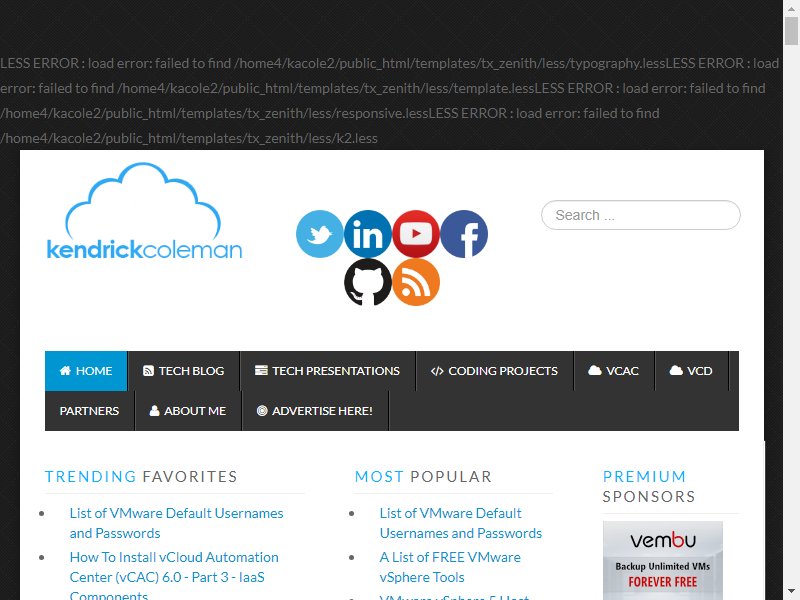Open the Partners menu item
The height and width of the screenshot is (600, 800).
(x=89, y=411)
